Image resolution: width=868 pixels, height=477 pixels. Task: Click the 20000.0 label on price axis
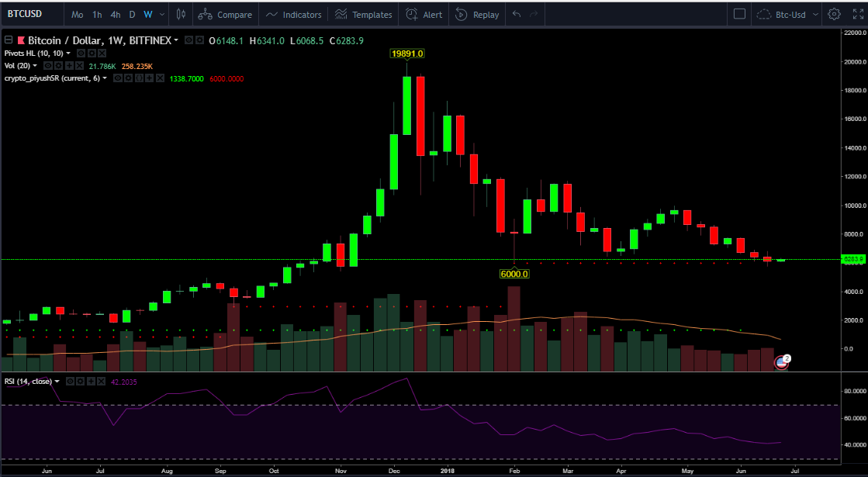(855, 62)
